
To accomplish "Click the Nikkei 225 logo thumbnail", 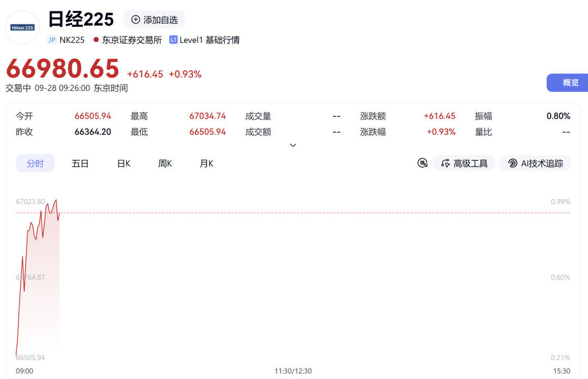I will coord(22,27).
